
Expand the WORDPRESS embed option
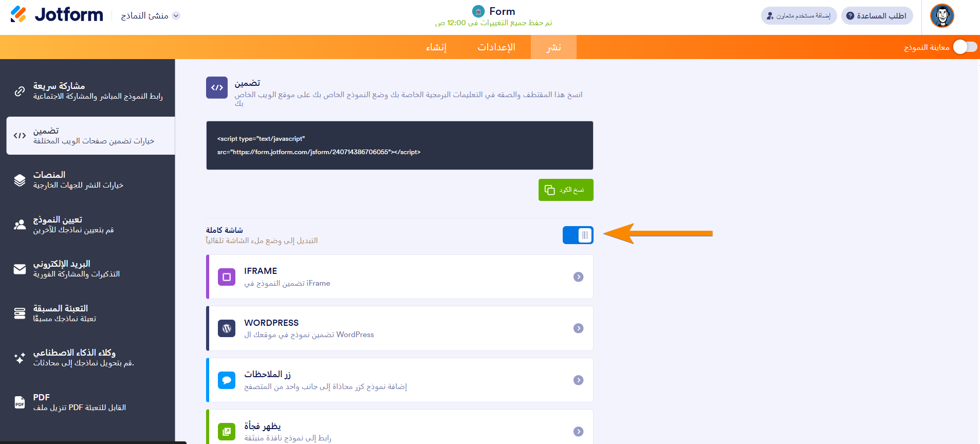578,328
